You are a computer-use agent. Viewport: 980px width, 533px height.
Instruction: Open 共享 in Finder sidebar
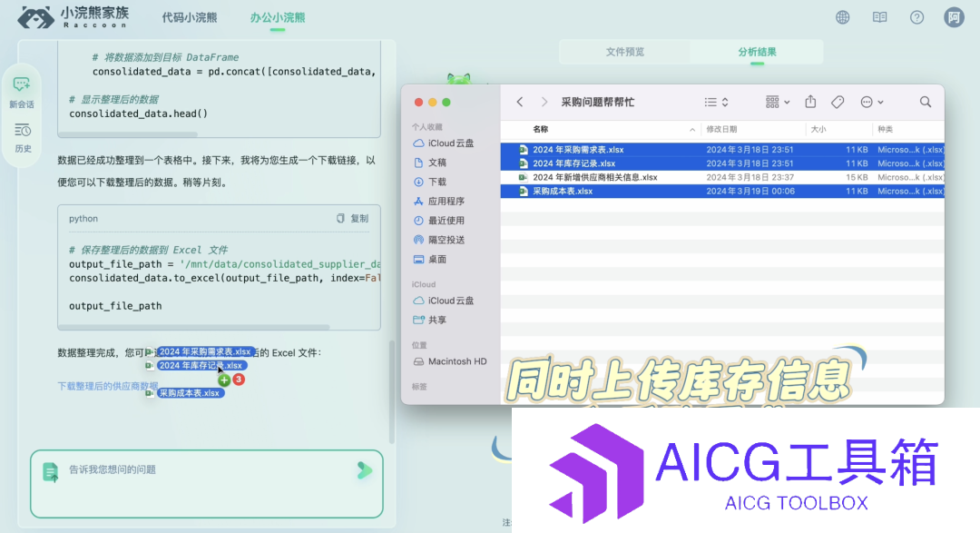pos(430,321)
